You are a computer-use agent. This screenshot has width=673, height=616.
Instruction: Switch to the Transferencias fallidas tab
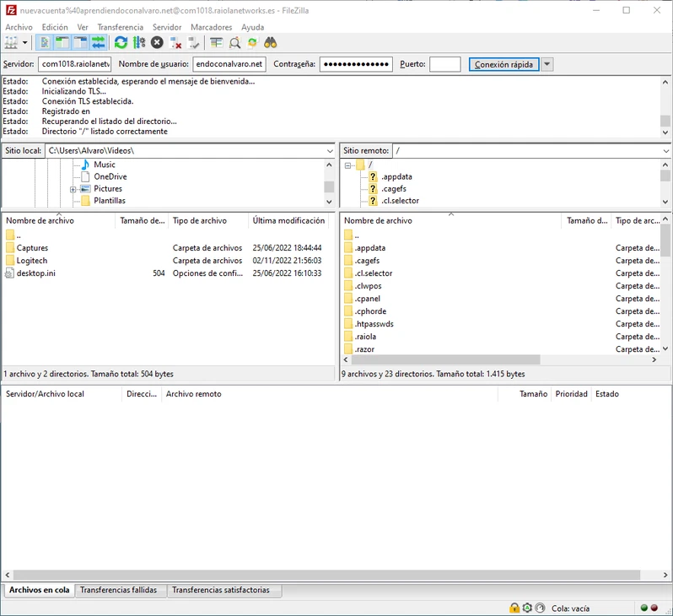point(118,591)
